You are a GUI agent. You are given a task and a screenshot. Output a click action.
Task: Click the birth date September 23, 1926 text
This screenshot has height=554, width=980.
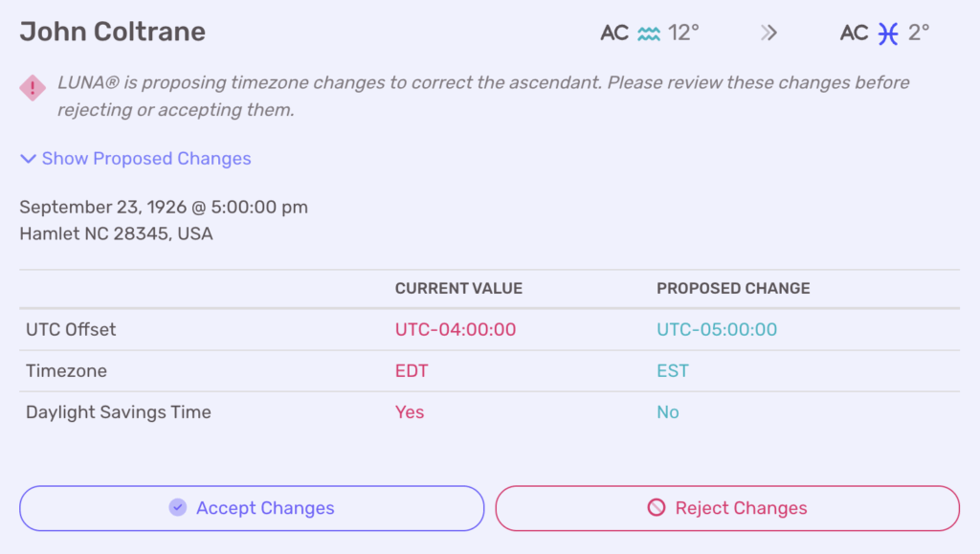pyautogui.click(x=164, y=208)
